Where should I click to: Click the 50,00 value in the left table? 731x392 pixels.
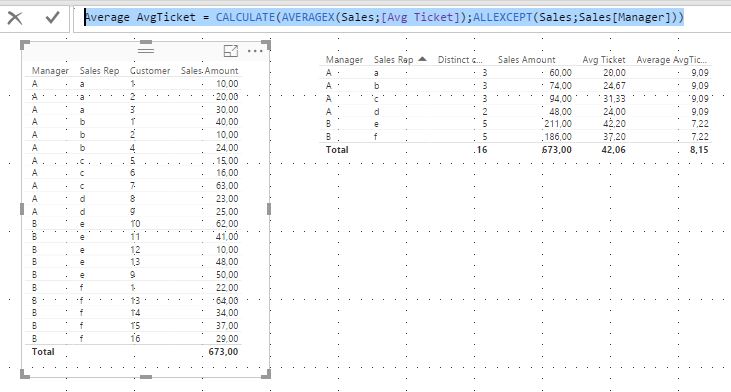coord(227,275)
